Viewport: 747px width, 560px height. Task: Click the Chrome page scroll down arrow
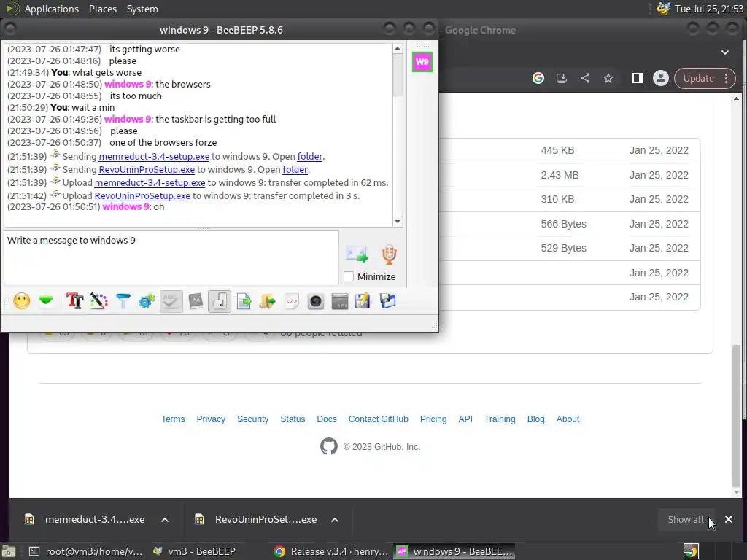737,492
